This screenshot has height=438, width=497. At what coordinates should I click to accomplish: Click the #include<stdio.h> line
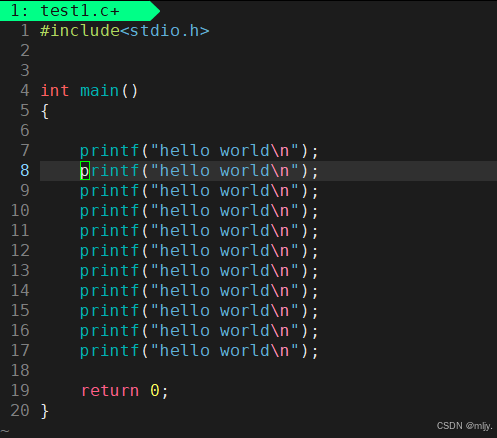125,31
